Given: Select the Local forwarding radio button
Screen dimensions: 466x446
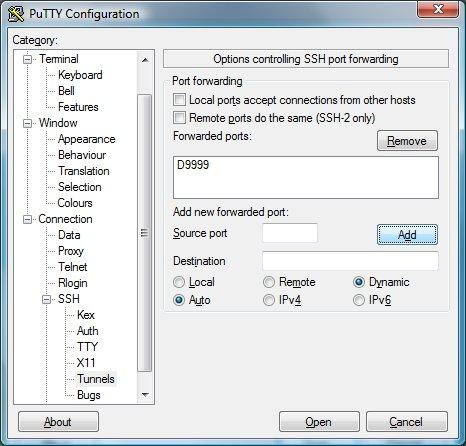Looking at the screenshot, I should tap(179, 282).
